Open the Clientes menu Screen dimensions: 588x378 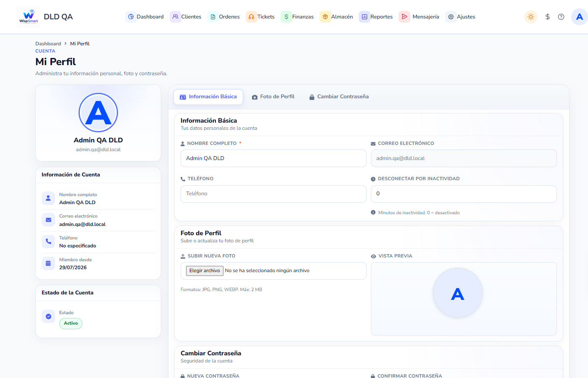pos(186,17)
